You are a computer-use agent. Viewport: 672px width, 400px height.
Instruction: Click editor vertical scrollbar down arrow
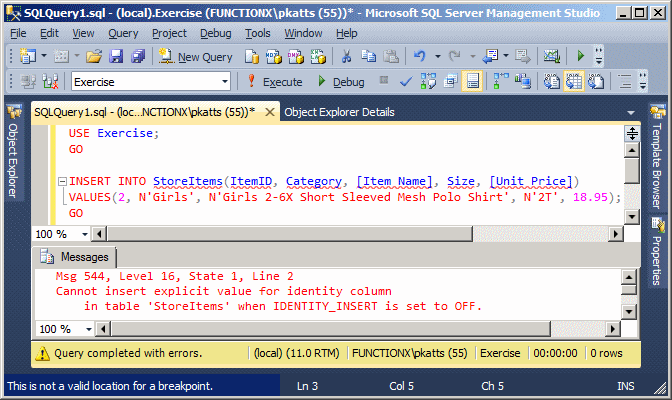pyautogui.click(x=632, y=216)
